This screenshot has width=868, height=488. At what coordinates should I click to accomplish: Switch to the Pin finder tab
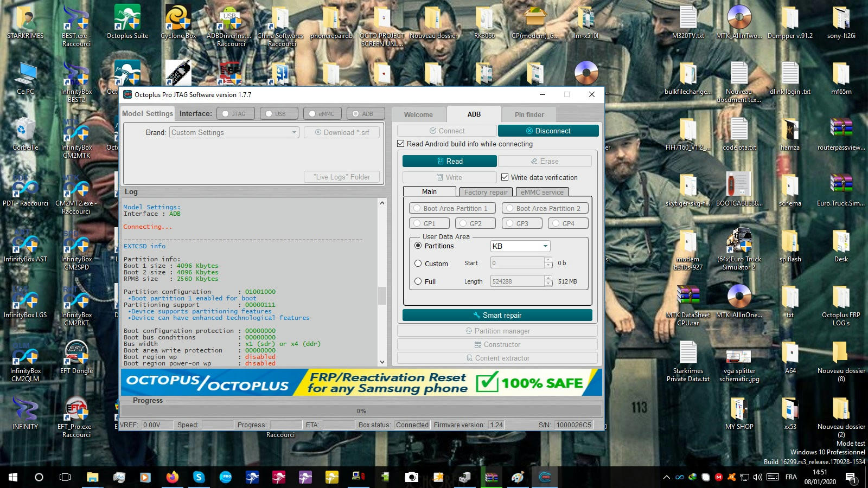(529, 114)
